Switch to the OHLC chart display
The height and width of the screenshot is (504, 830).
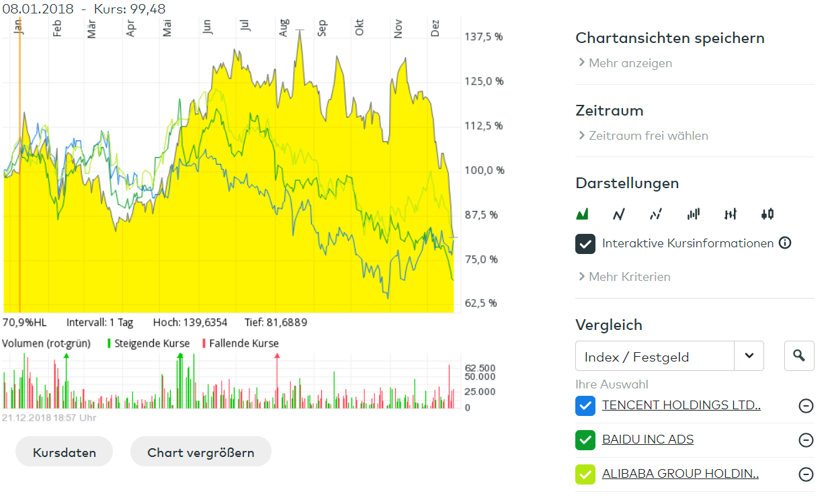pos(731,214)
